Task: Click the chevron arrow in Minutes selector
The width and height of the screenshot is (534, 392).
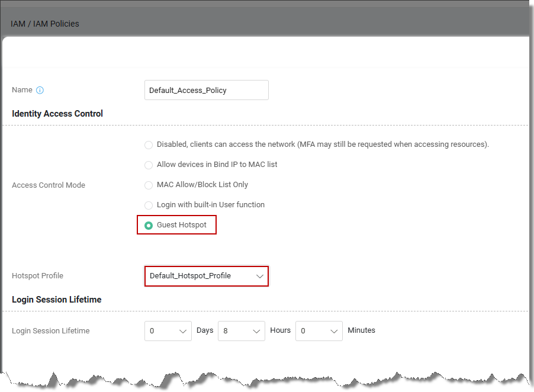Action: pyautogui.click(x=334, y=331)
